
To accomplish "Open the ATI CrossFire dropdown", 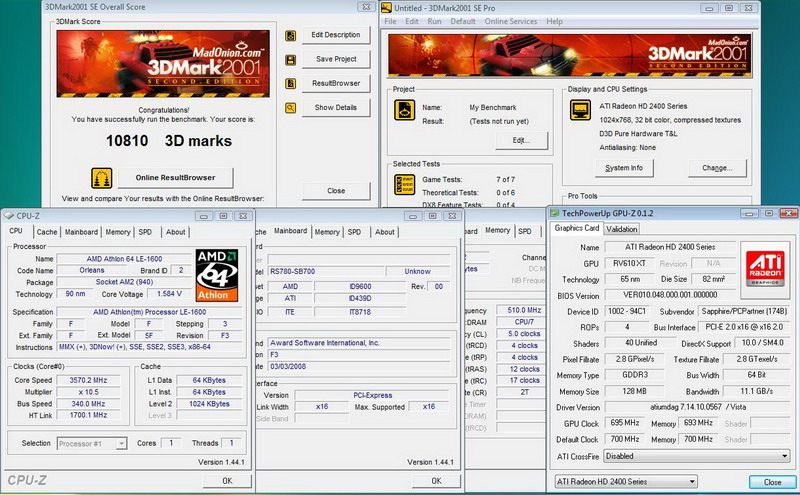I will pos(697,456).
